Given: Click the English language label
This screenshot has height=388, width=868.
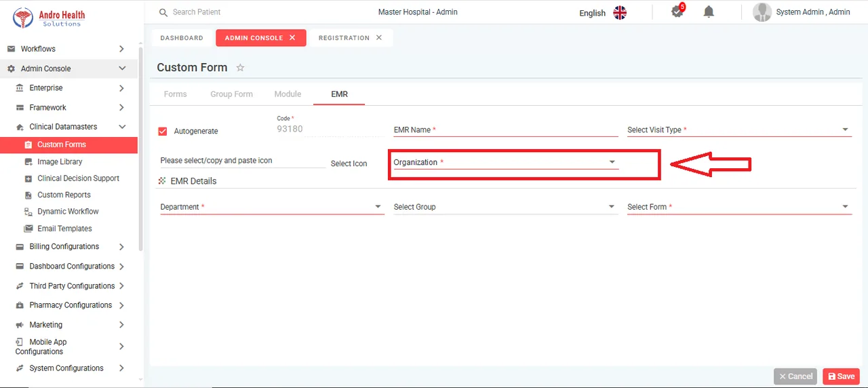Looking at the screenshot, I should [592, 13].
